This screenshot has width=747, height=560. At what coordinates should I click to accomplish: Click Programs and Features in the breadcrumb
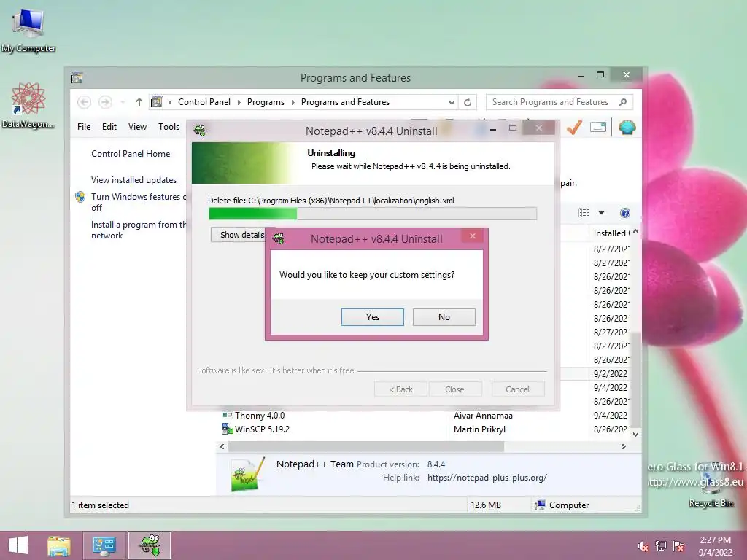click(345, 102)
